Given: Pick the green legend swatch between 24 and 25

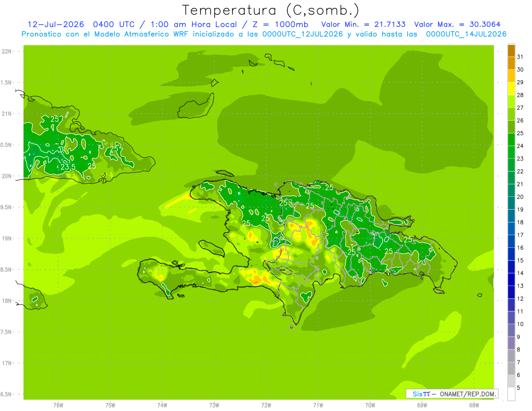Looking at the screenshot, I should [511, 140].
